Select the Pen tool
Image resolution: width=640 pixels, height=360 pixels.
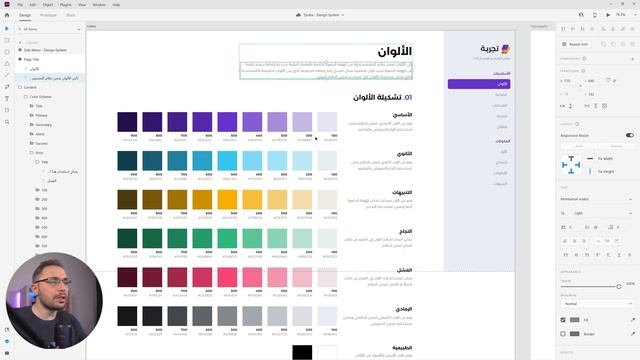[7, 87]
